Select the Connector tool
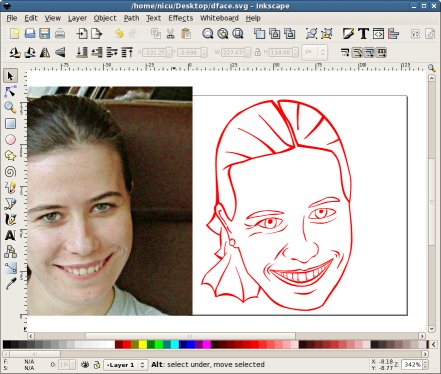The image size is (441, 374). coord(10,252)
